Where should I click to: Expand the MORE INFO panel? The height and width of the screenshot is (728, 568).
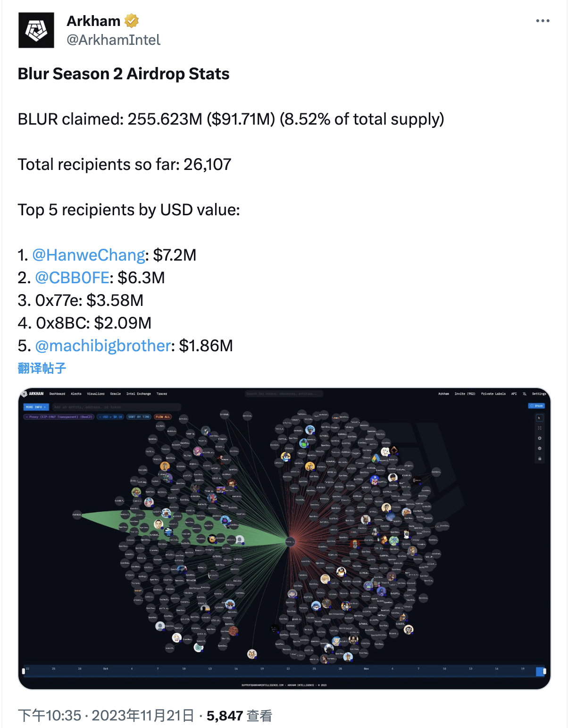(35, 407)
